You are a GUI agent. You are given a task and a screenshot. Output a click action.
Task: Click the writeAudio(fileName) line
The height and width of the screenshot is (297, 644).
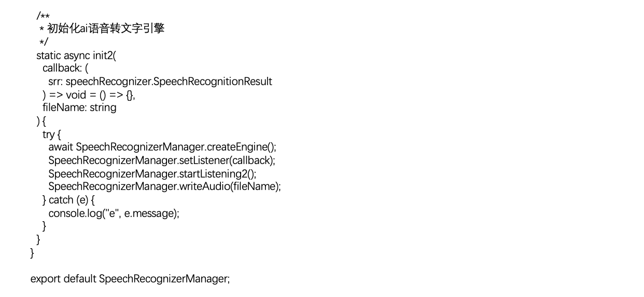point(164,186)
